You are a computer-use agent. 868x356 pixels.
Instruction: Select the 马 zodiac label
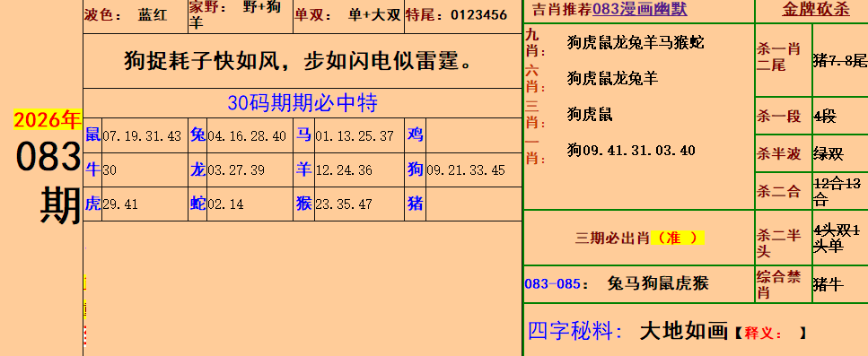point(304,135)
